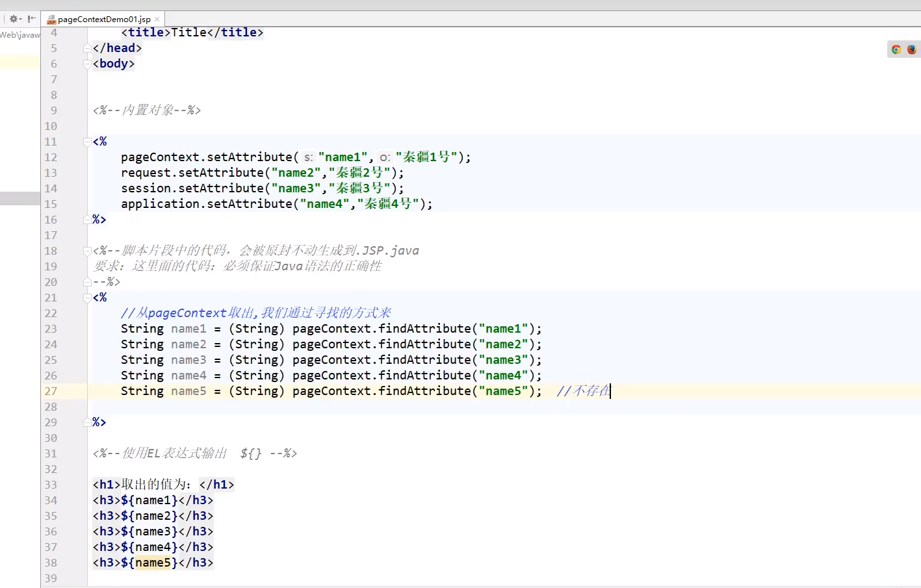921x588 pixels.
Task: Click findAttribute("name4") on line 26
Action: tap(457, 376)
